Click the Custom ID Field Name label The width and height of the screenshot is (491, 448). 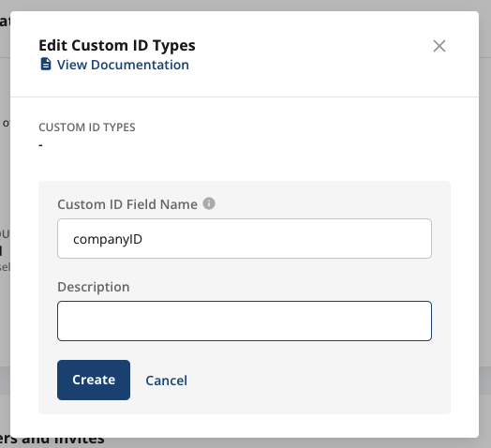[127, 204]
